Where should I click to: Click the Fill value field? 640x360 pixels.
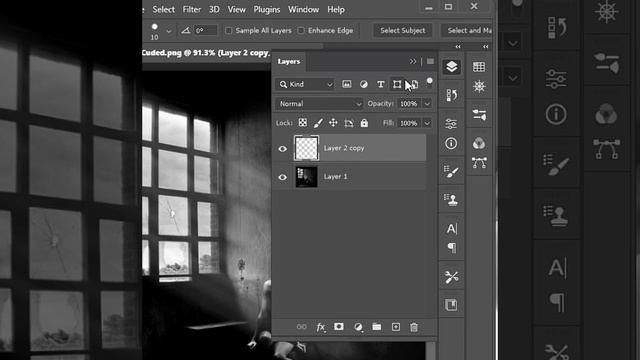[x=409, y=123]
